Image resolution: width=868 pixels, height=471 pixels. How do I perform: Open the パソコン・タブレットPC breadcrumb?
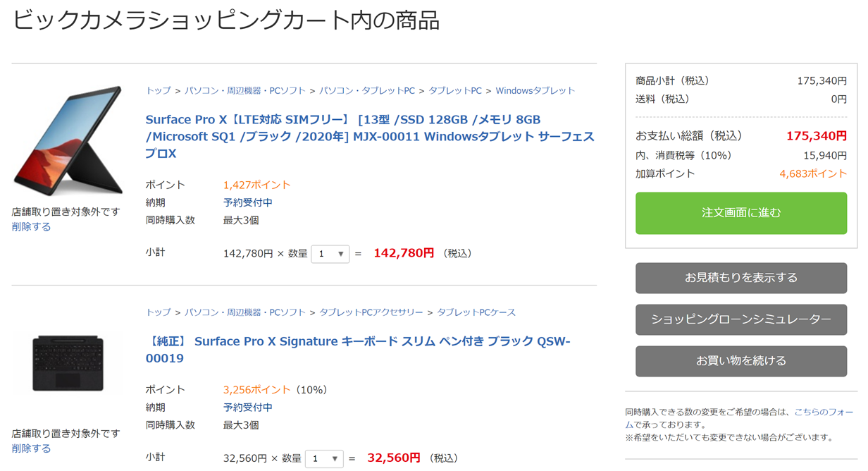coord(367,90)
